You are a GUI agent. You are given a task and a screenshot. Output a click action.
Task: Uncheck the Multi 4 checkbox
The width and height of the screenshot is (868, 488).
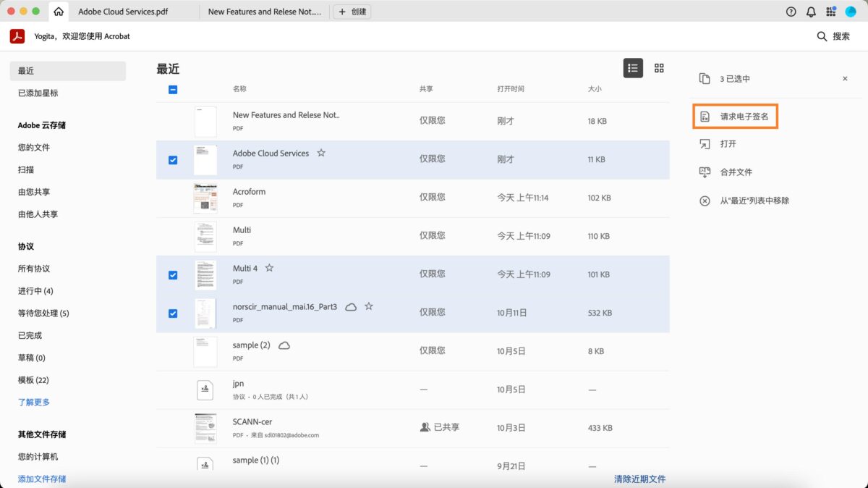tap(173, 275)
